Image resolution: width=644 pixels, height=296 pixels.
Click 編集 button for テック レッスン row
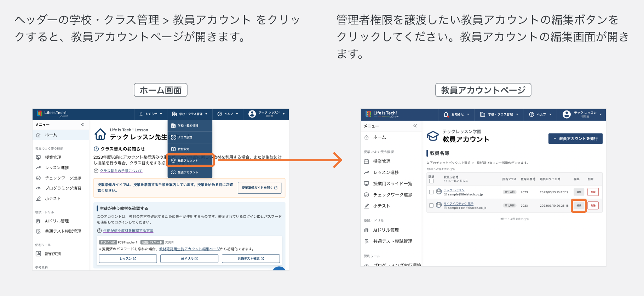pyautogui.click(x=579, y=192)
